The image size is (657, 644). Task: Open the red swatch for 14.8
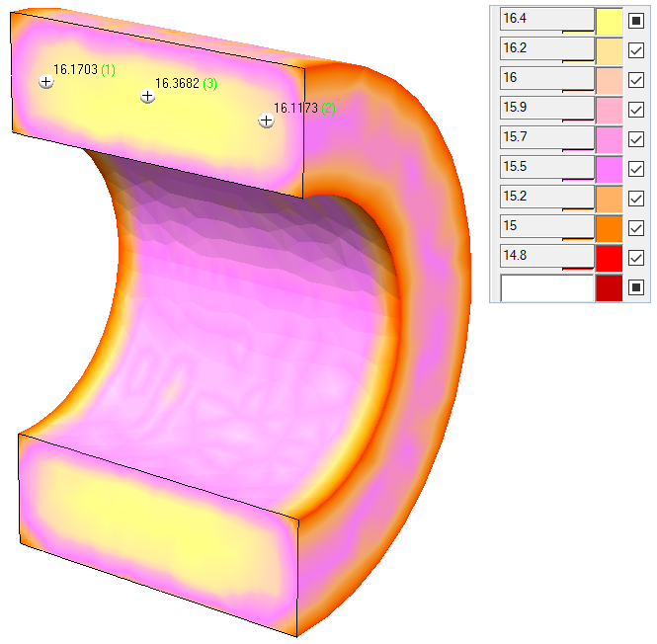coord(610,258)
